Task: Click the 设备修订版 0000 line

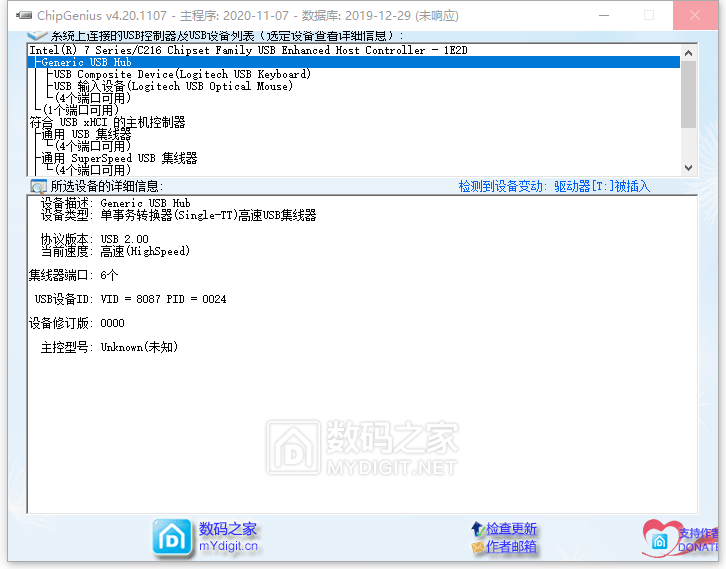Action: point(76,323)
